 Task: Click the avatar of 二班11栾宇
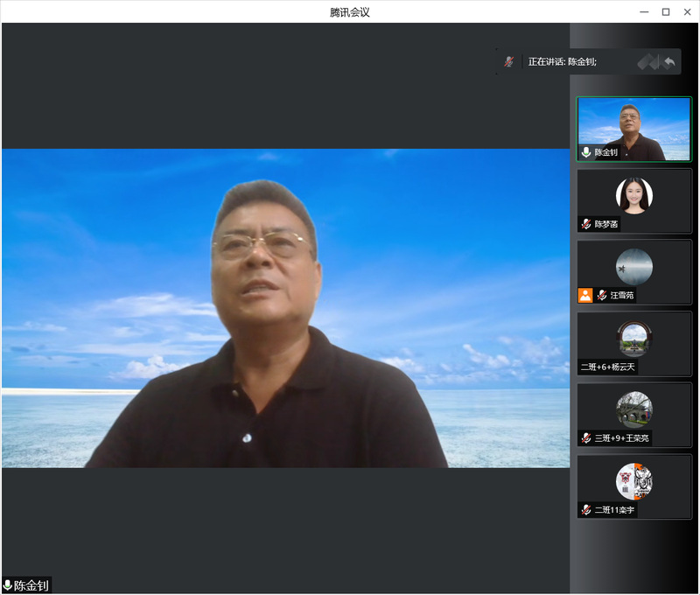coord(633,480)
